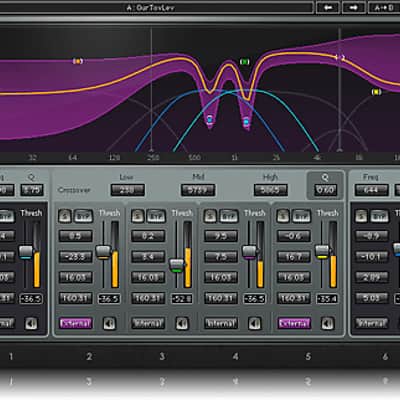Click band 2 Thresh slider handle
Viewport: 400px width, 400px height.
104,252
